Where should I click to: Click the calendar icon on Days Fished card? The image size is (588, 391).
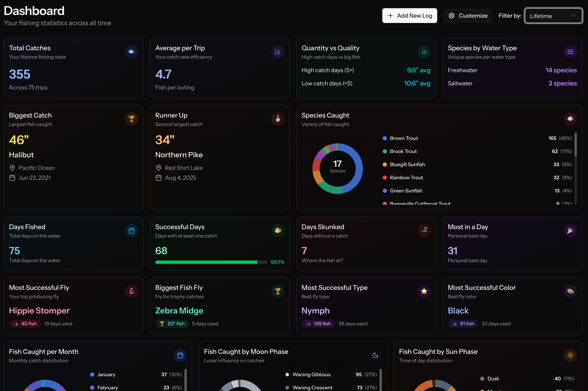[132, 230]
